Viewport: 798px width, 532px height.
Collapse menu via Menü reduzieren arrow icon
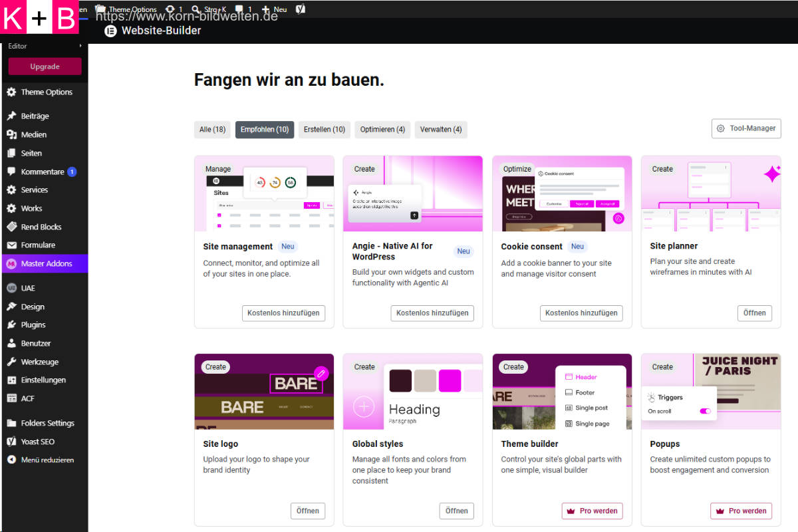tap(11, 460)
